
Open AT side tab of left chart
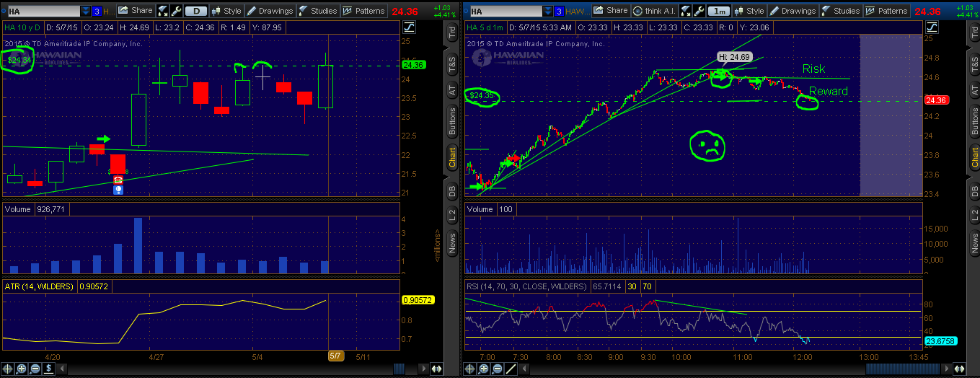451,89
